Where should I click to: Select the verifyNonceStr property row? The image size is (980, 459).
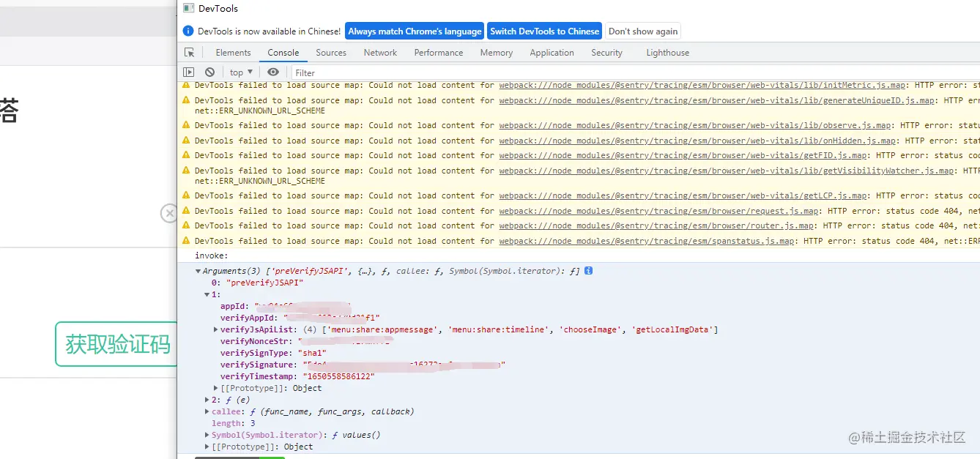tap(305, 341)
